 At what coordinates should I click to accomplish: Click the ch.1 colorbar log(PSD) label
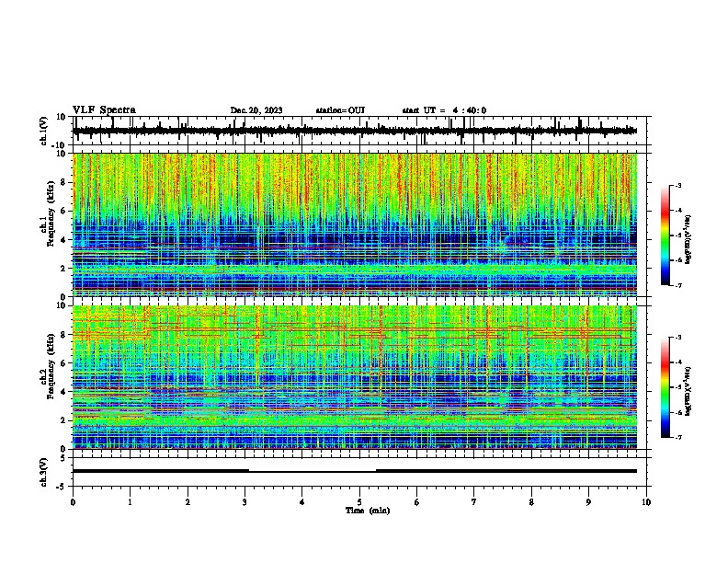pyautogui.click(x=688, y=240)
